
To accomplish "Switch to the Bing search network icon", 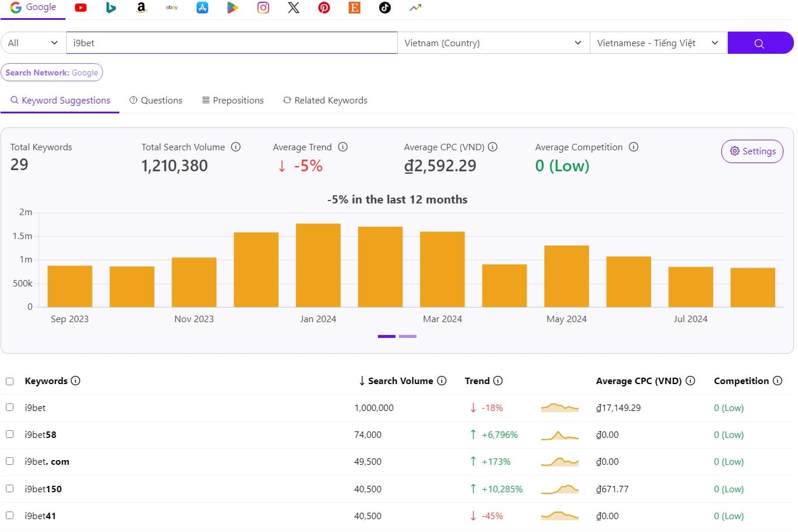I will tap(111, 8).
